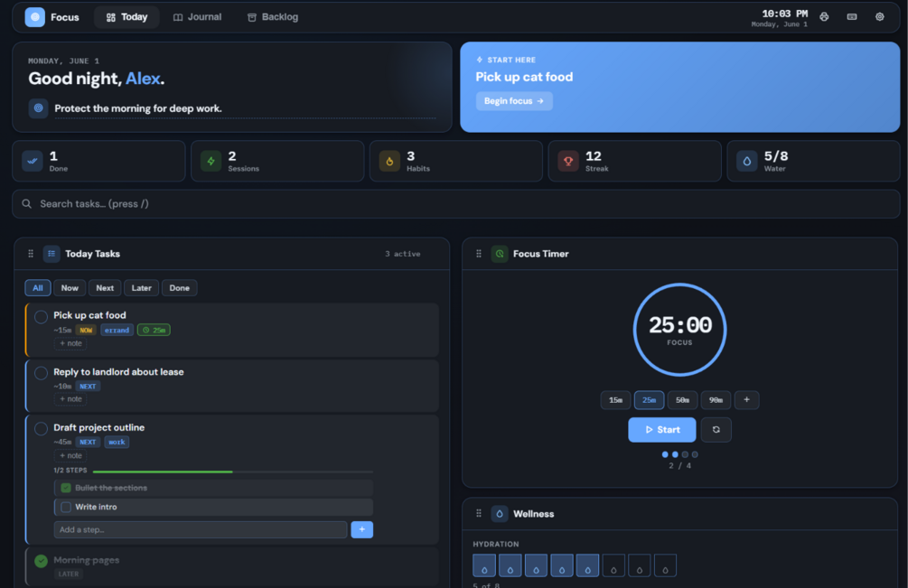Open the theme palette icon in the header

(x=824, y=17)
